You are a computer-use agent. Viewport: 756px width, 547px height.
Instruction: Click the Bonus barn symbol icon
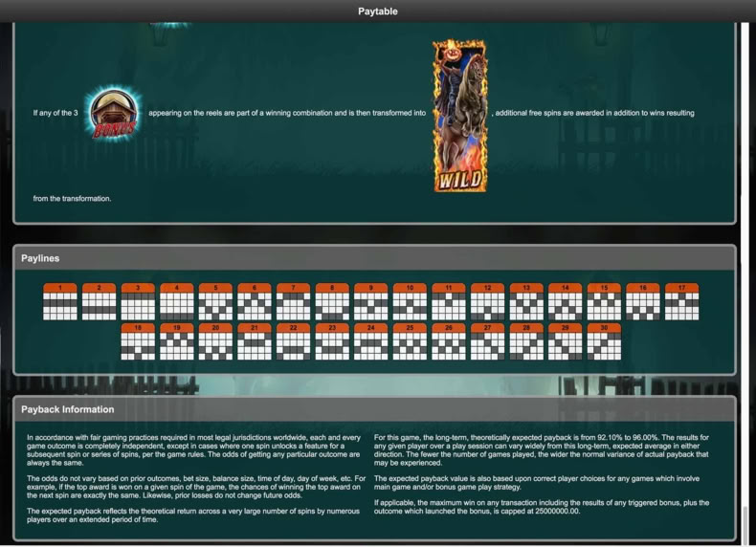click(114, 114)
